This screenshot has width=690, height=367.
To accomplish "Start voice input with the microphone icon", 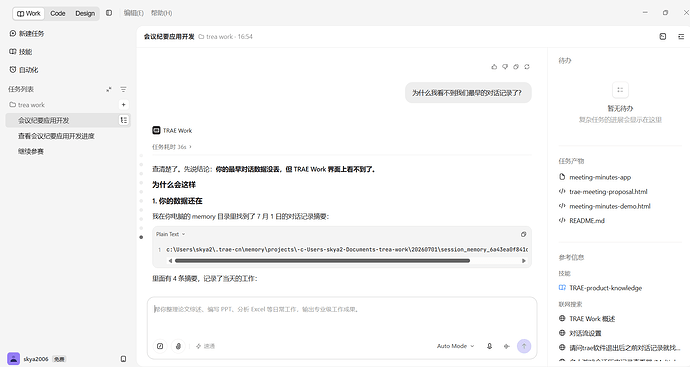I will click(x=489, y=346).
